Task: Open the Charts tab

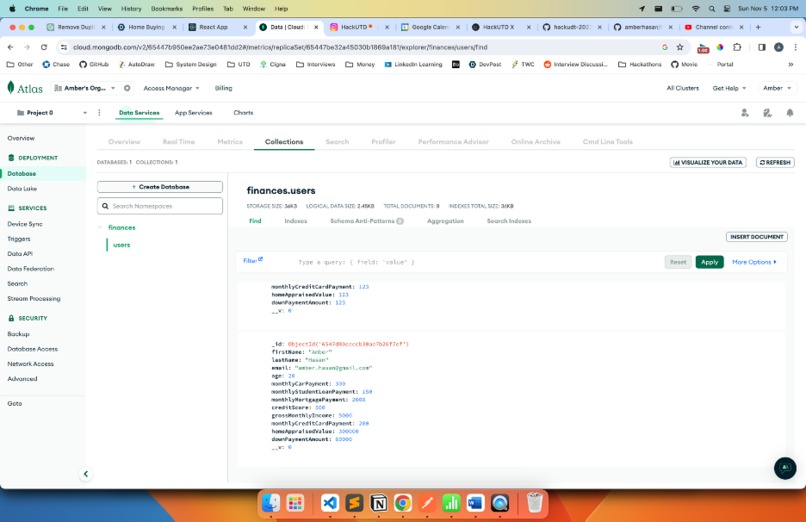Action: (x=243, y=113)
